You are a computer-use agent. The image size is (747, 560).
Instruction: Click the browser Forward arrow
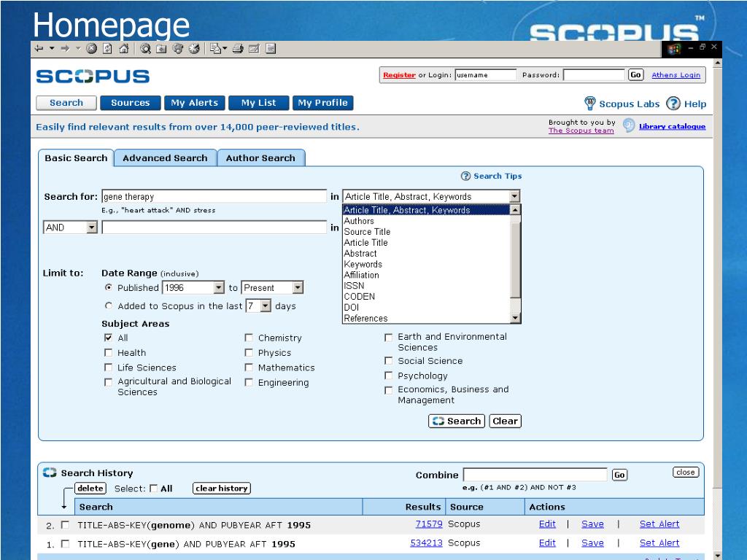click(x=65, y=49)
